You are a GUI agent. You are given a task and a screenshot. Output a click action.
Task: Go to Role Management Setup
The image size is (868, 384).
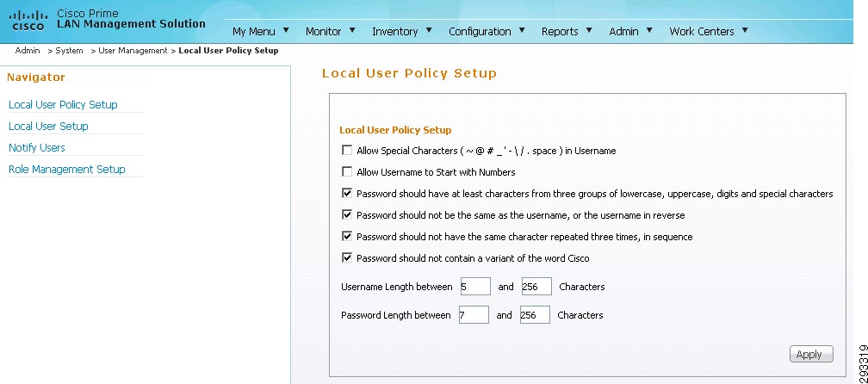[67, 170]
